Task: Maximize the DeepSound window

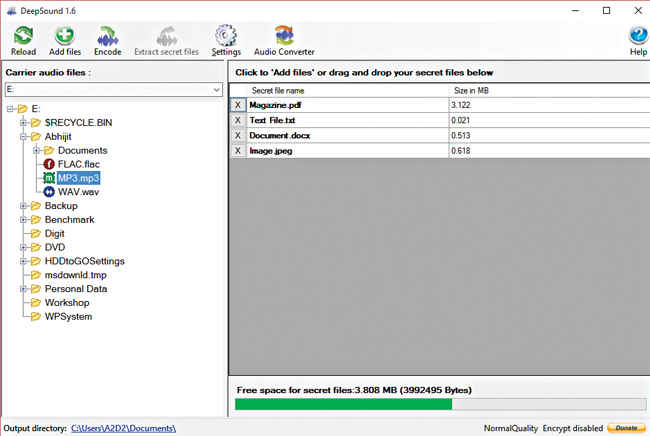Action: (x=606, y=11)
